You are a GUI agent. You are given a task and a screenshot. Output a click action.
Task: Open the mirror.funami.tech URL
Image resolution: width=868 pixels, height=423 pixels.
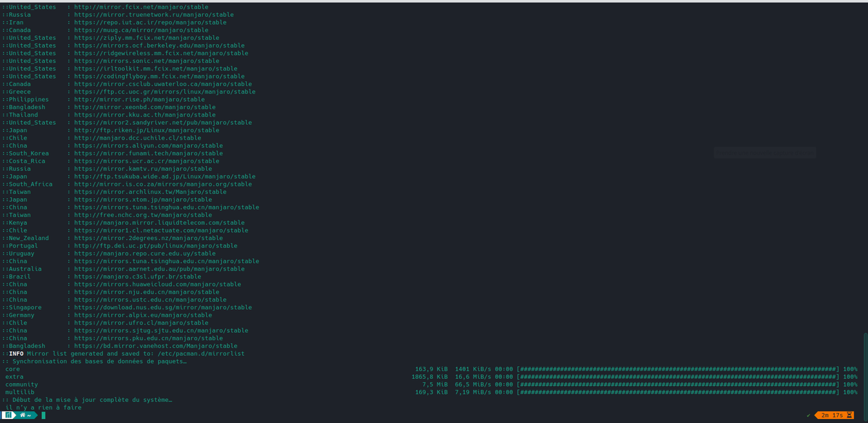(149, 153)
